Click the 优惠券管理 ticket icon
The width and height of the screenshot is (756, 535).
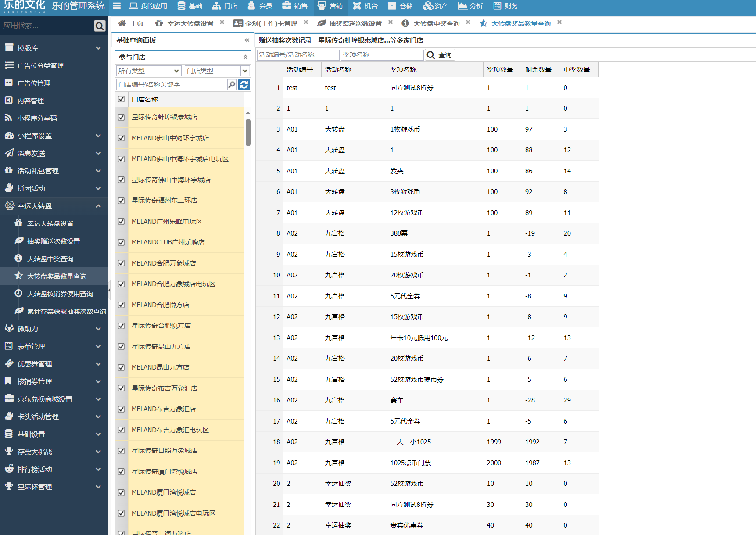click(9, 363)
